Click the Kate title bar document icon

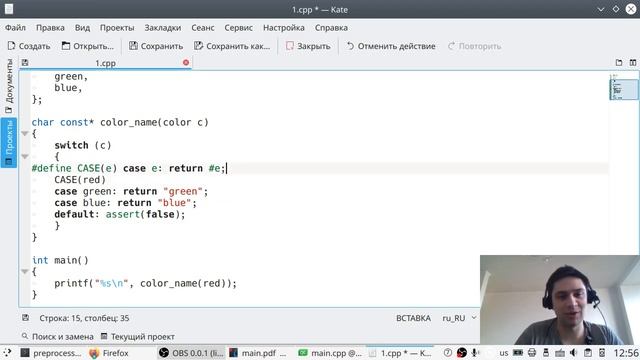(9, 9)
